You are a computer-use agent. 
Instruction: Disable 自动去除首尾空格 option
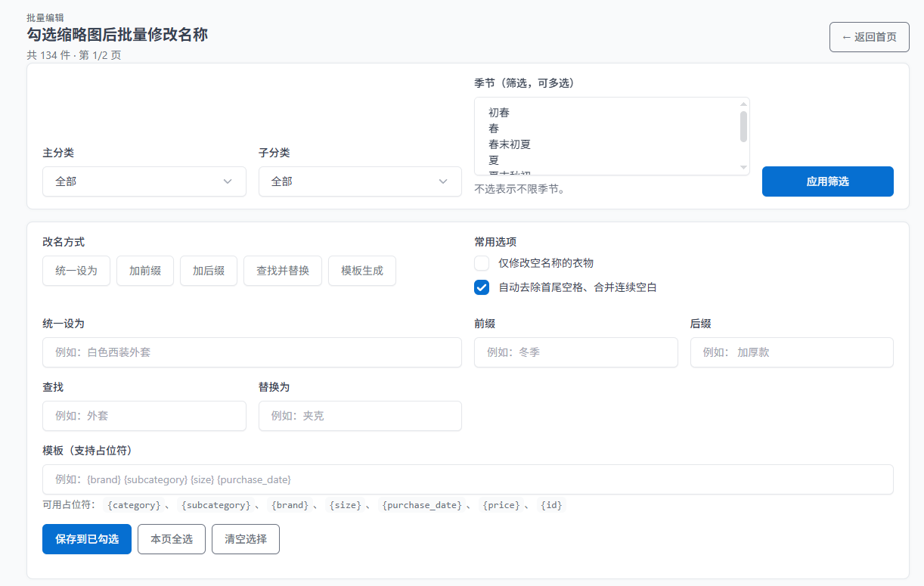tap(482, 287)
